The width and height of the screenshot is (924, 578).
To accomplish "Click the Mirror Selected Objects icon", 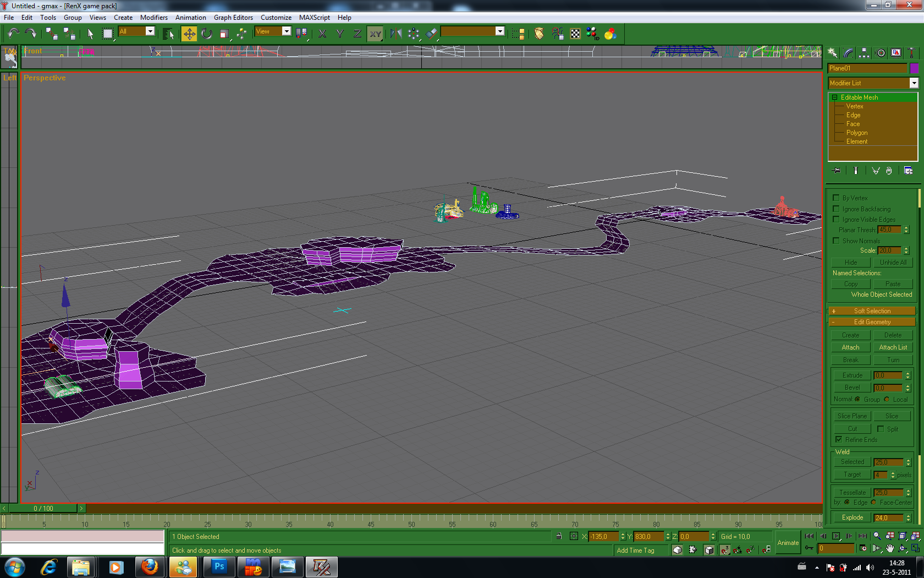I will 396,34.
